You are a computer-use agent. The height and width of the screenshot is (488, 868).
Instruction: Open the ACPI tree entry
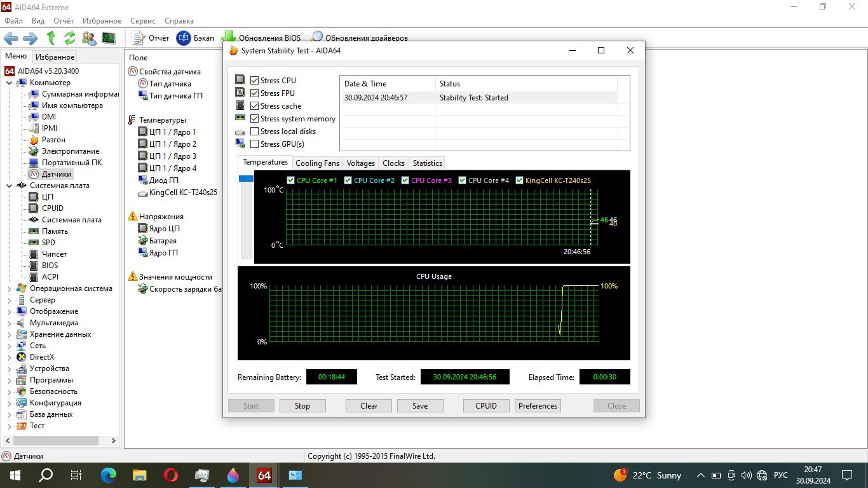[43, 277]
